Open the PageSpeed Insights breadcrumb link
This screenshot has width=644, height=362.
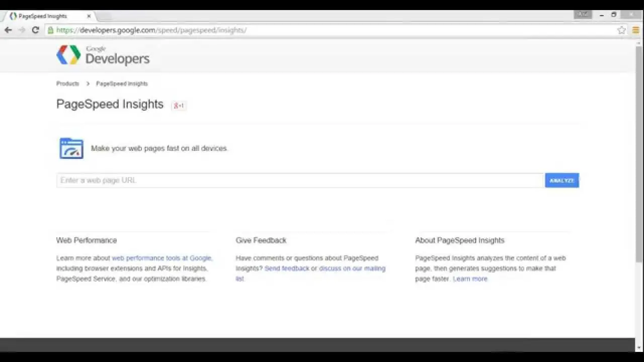pyautogui.click(x=122, y=83)
